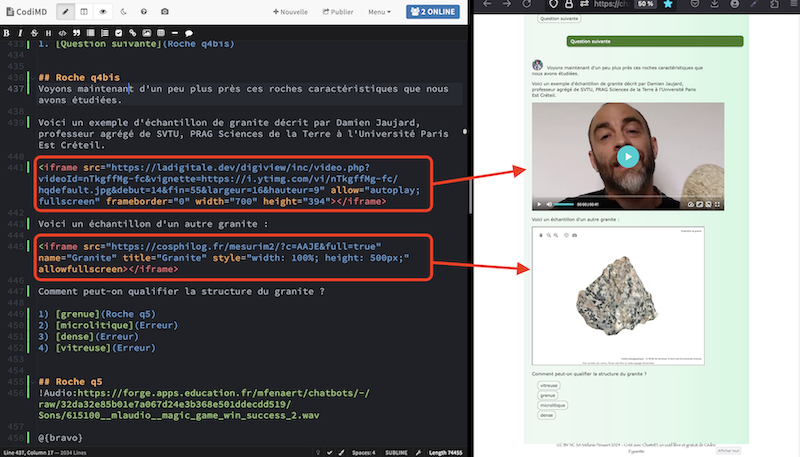Go back in the browser window
This screenshot has height=457, width=800.
coord(487,4)
